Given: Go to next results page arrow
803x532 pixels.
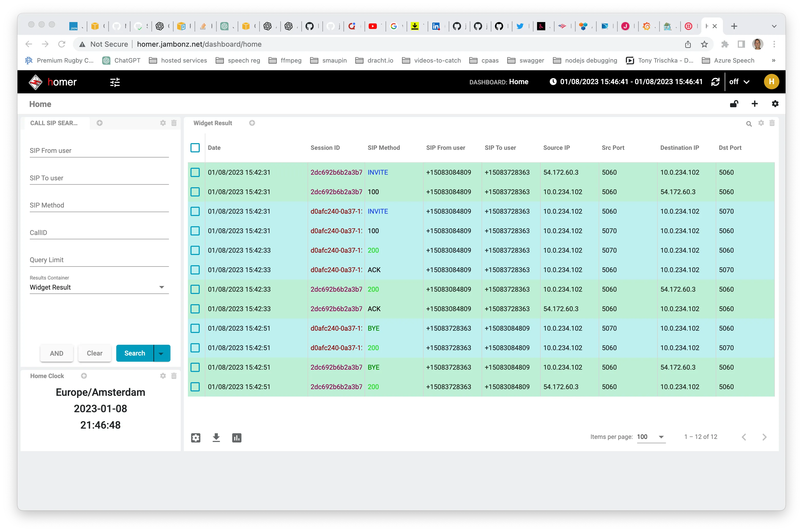Looking at the screenshot, I should (764, 437).
